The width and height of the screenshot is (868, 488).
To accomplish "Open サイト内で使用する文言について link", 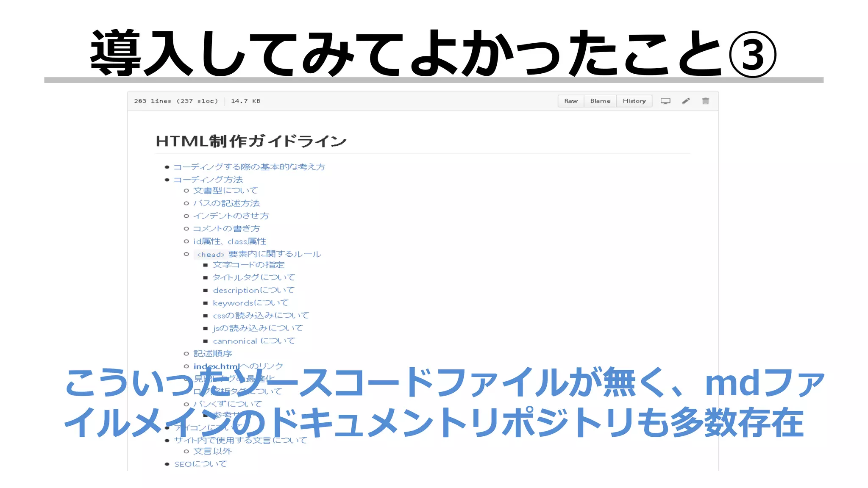I will [x=240, y=441].
